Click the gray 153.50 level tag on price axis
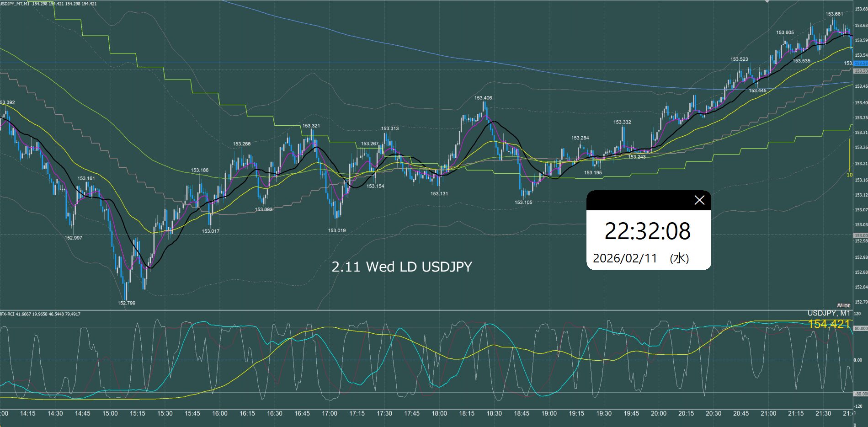Viewport: 868px width, 427px height. 860,71
